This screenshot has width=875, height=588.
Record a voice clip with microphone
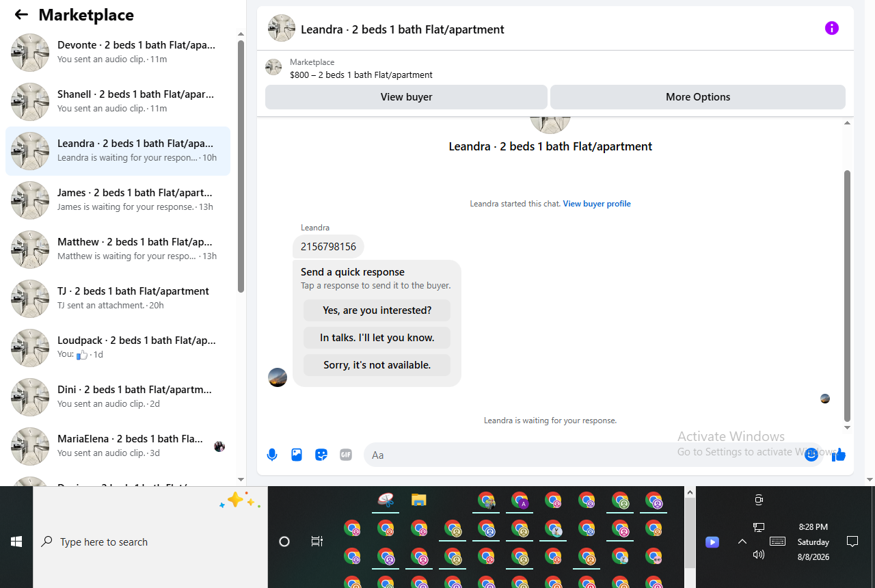coord(272,455)
